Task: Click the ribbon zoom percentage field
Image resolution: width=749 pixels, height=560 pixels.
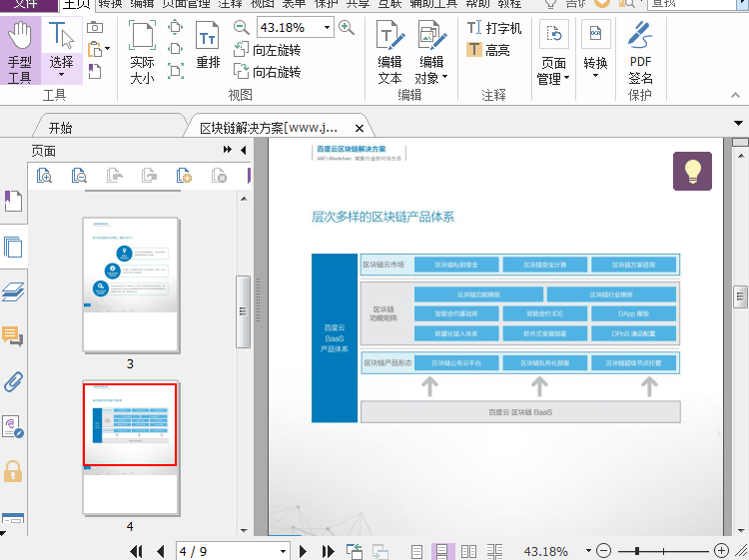Action: click(289, 28)
